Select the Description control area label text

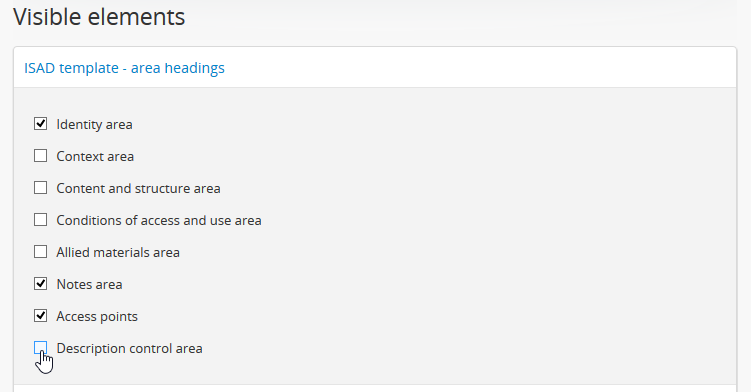(x=129, y=348)
